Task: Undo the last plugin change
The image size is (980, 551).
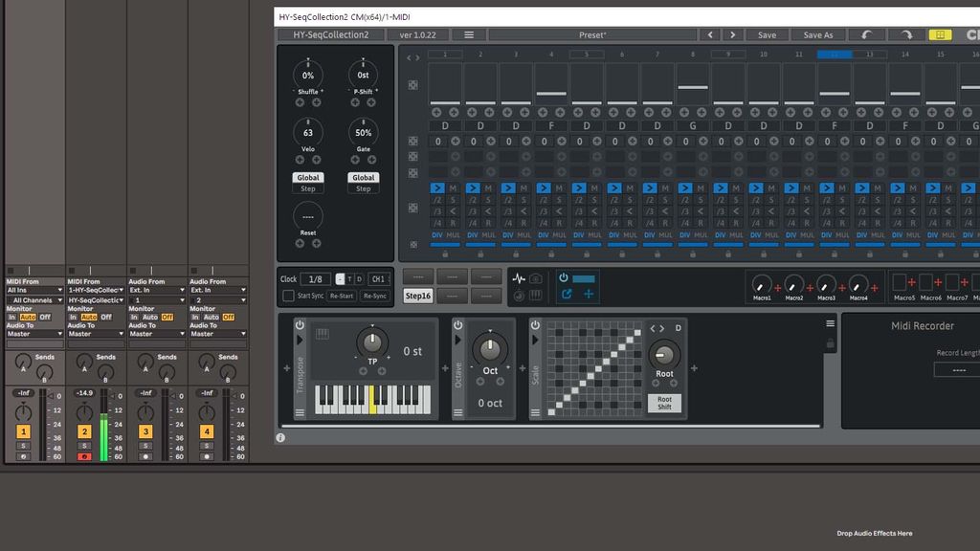Action: (868, 34)
